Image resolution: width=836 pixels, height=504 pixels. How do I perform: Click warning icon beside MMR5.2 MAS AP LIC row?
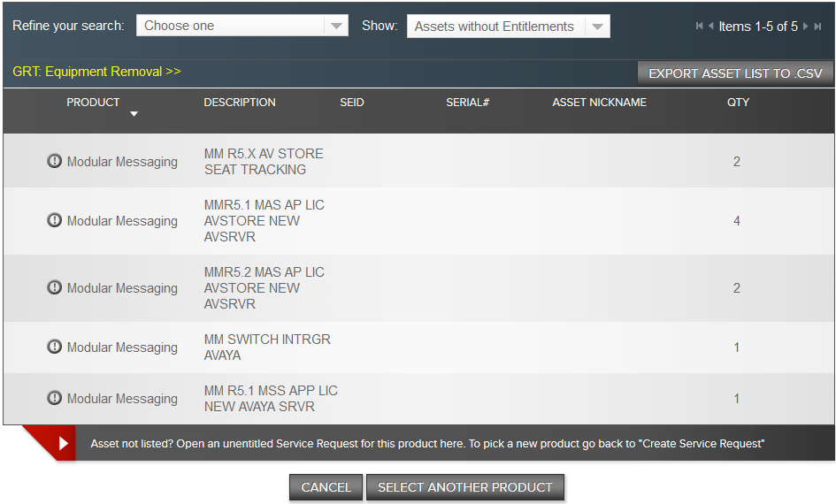54,287
